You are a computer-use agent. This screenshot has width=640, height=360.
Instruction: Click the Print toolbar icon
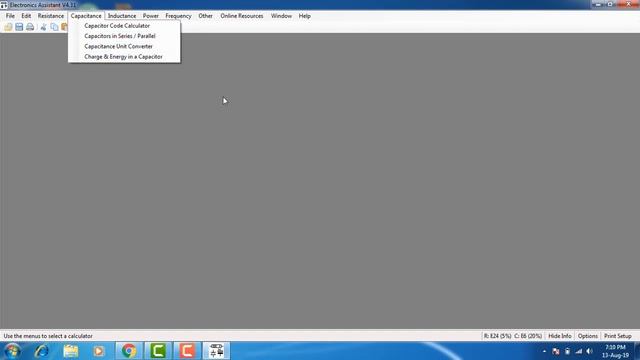30,27
